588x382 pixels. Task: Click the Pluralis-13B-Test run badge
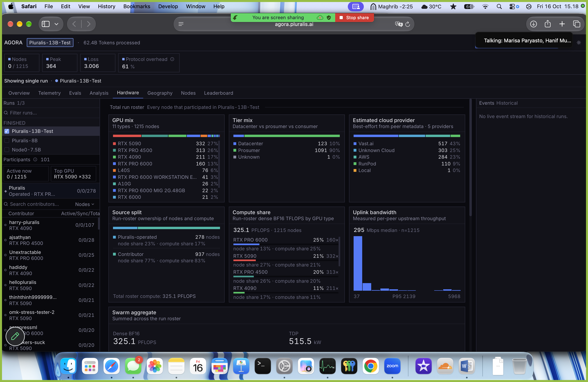pos(50,42)
